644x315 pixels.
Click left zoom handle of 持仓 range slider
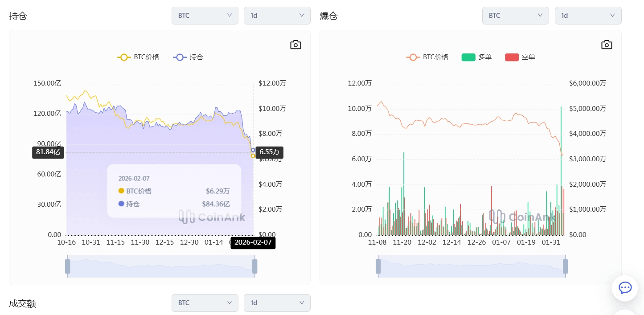[68, 266]
